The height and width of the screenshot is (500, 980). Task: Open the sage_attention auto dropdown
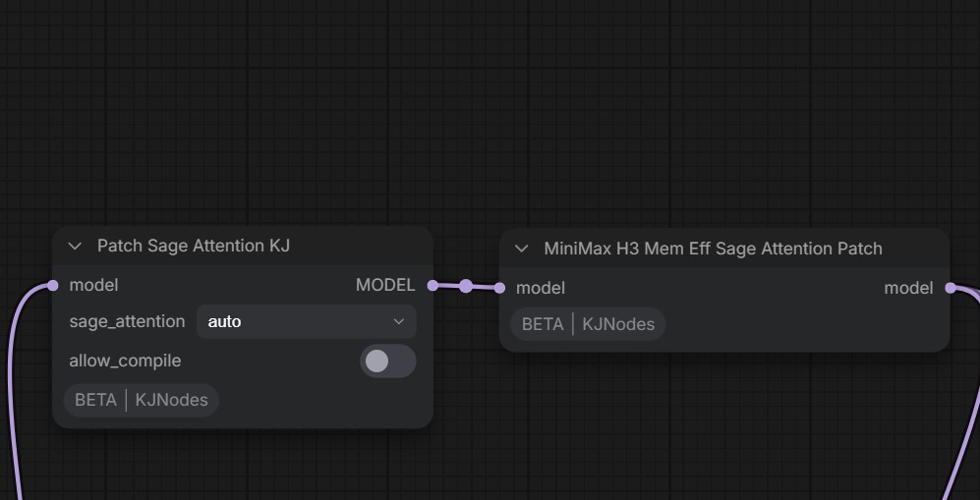307,321
